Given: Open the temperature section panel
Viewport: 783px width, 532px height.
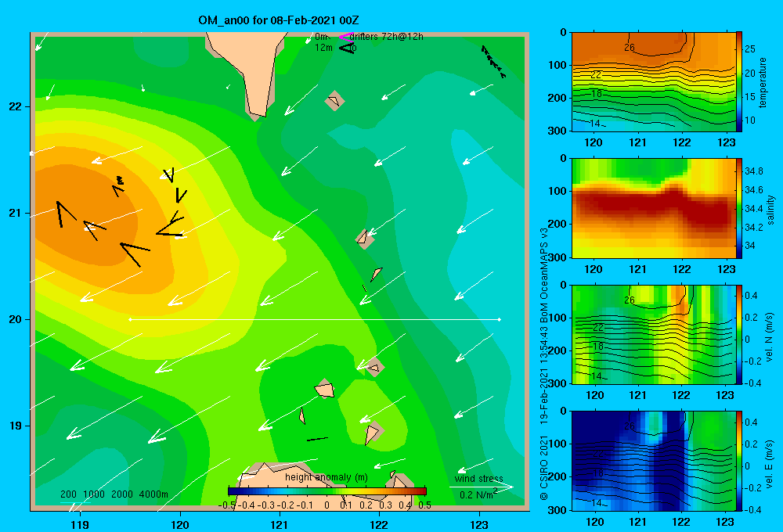Looking at the screenshot, I should (654, 82).
